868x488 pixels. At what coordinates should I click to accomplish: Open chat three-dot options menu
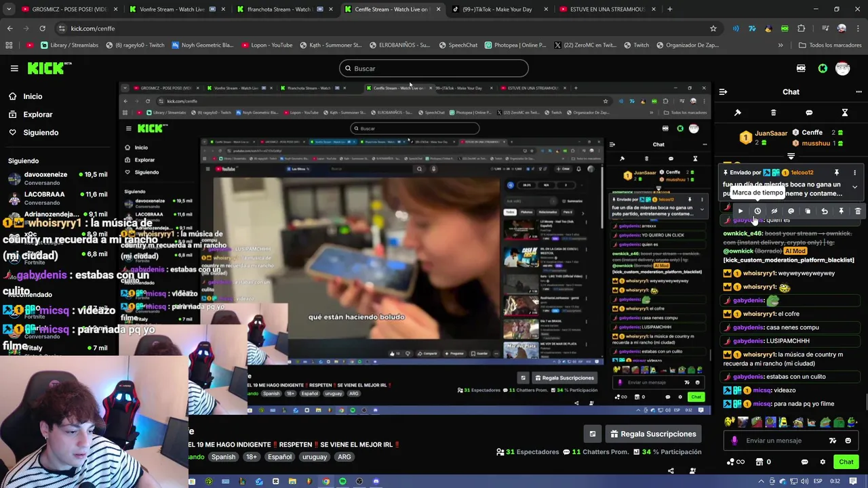(x=859, y=91)
